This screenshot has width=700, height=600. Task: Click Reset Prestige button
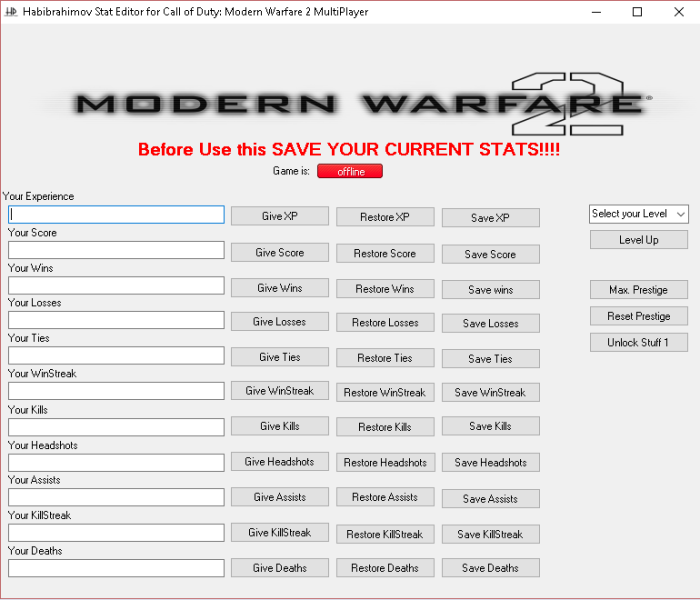click(x=639, y=317)
